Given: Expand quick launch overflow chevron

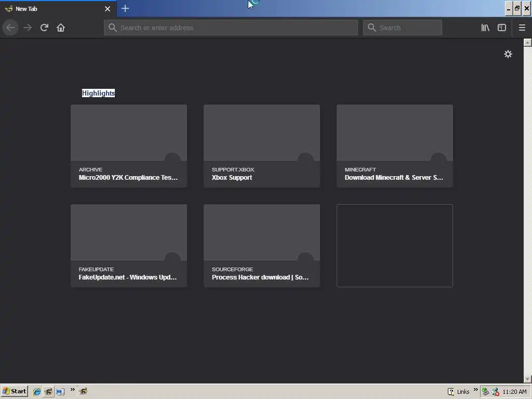Looking at the screenshot, I should (x=72, y=390).
